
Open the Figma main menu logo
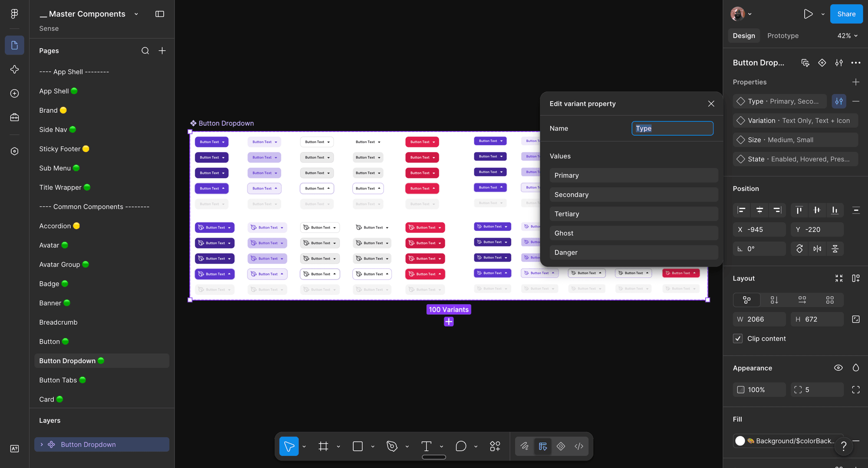click(x=14, y=14)
